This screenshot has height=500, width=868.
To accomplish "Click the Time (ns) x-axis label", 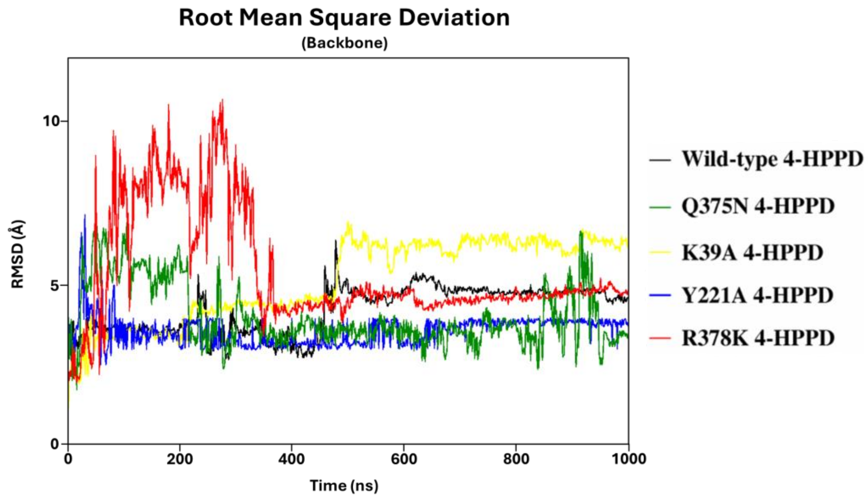I will coord(344,486).
